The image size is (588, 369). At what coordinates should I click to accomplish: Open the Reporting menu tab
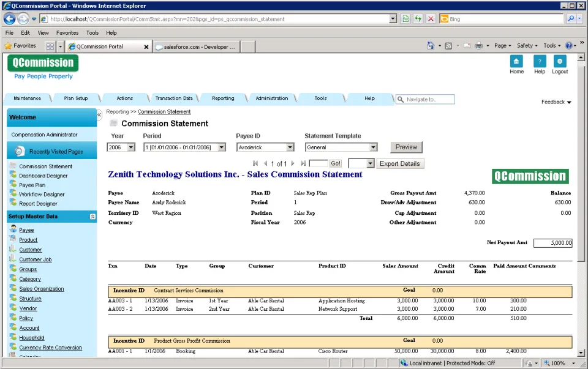[223, 98]
